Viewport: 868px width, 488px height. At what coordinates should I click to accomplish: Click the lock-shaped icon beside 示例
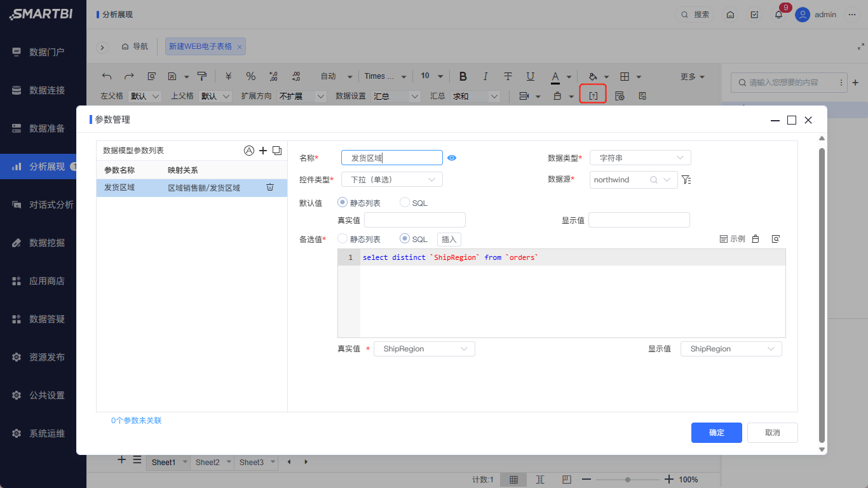pos(756,239)
